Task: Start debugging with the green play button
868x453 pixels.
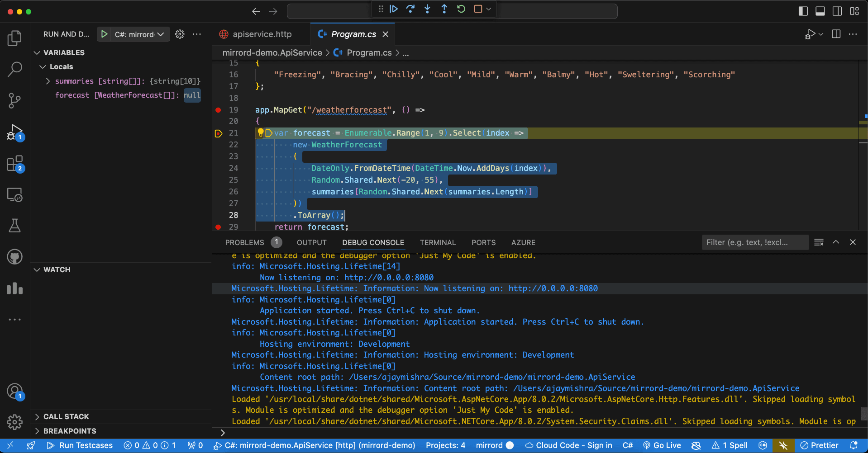Action: [x=104, y=34]
